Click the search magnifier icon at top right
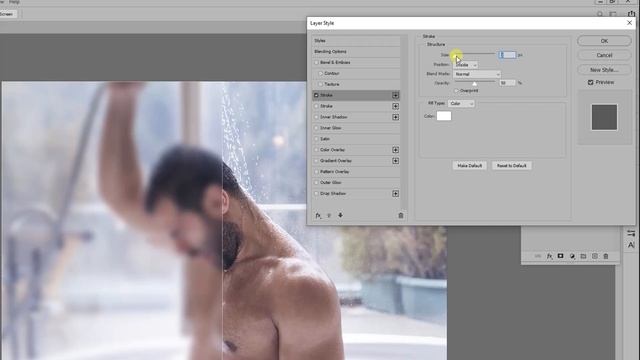640x360 pixels. pyautogui.click(x=600, y=14)
